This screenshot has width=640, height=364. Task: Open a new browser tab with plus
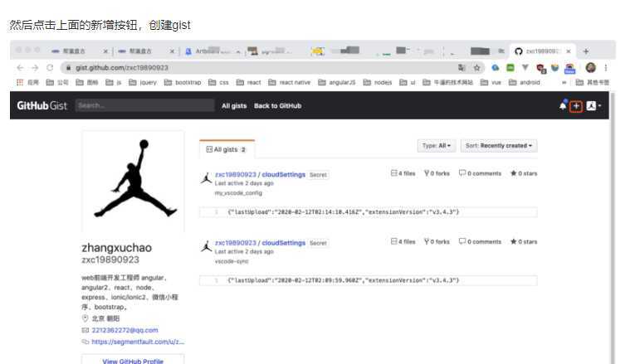[x=586, y=51]
